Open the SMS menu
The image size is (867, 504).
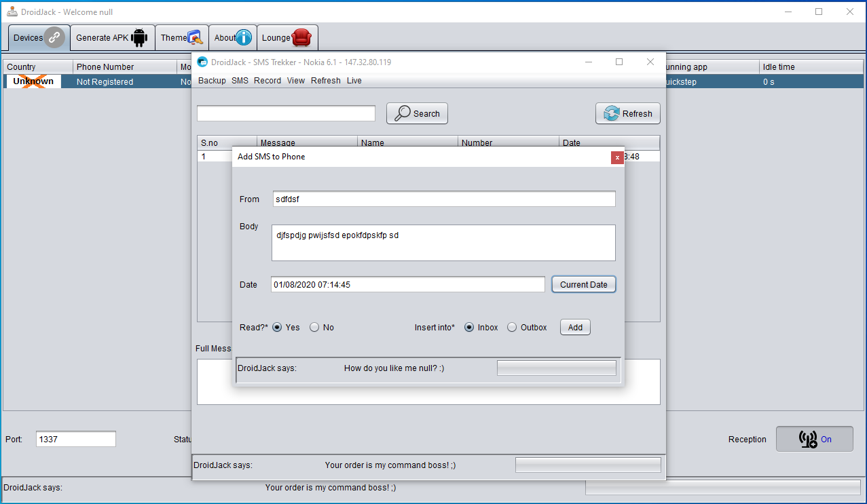pyautogui.click(x=240, y=81)
